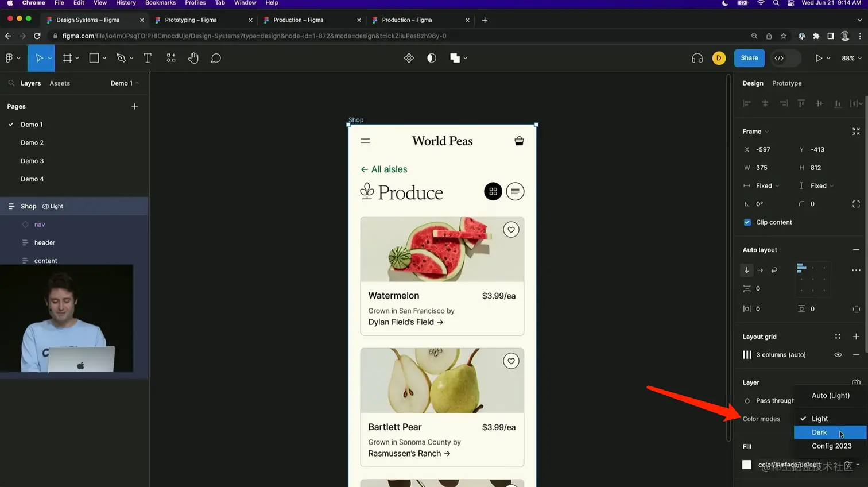Present the prototype with play icon
Image resolution: width=868 pixels, height=487 pixels.
819,58
